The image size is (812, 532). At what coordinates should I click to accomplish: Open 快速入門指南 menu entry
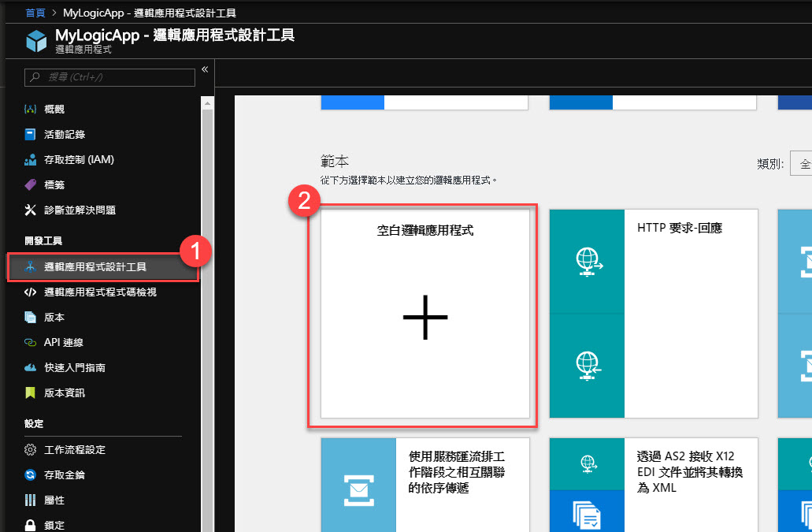coord(75,368)
